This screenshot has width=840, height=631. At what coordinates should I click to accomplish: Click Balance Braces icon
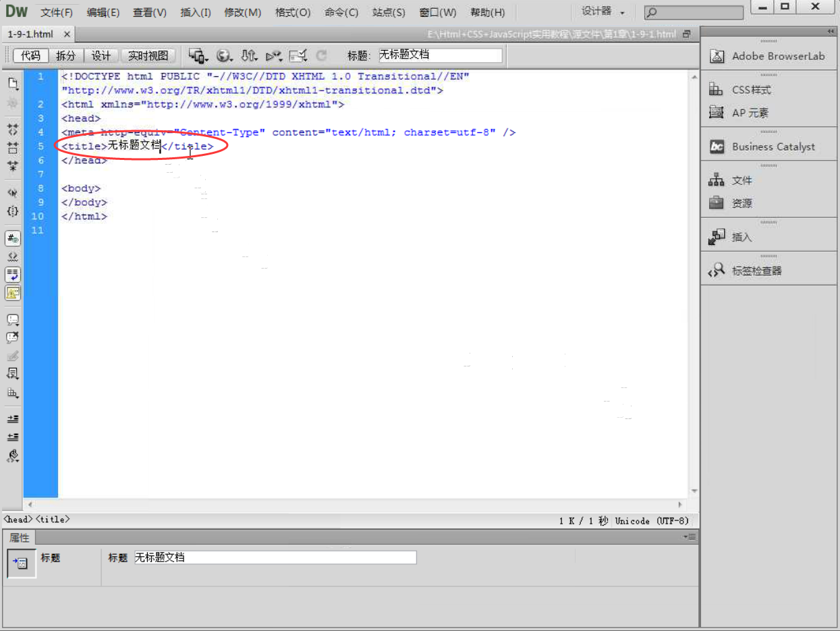(13, 211)
